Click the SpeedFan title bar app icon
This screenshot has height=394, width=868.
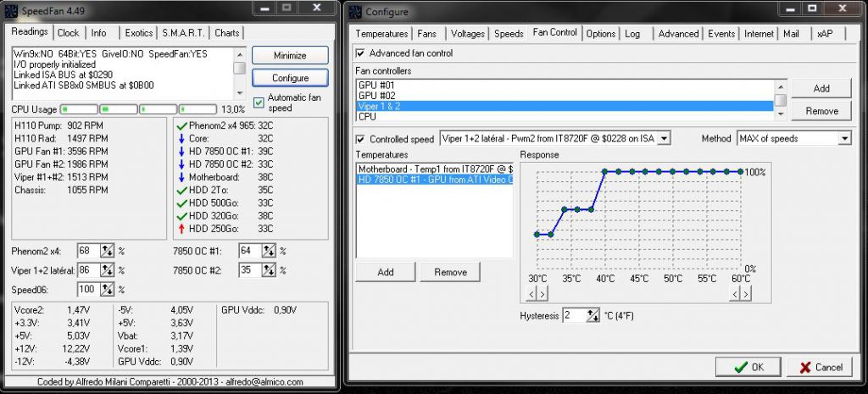pyautogui.click(x=12, y=10)
